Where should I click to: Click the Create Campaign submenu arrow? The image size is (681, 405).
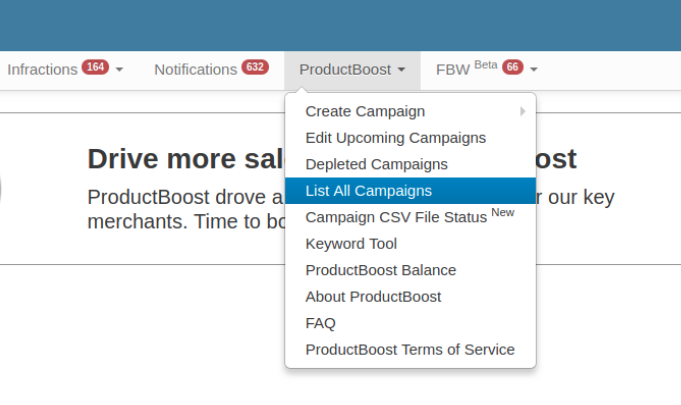[522, 111]
